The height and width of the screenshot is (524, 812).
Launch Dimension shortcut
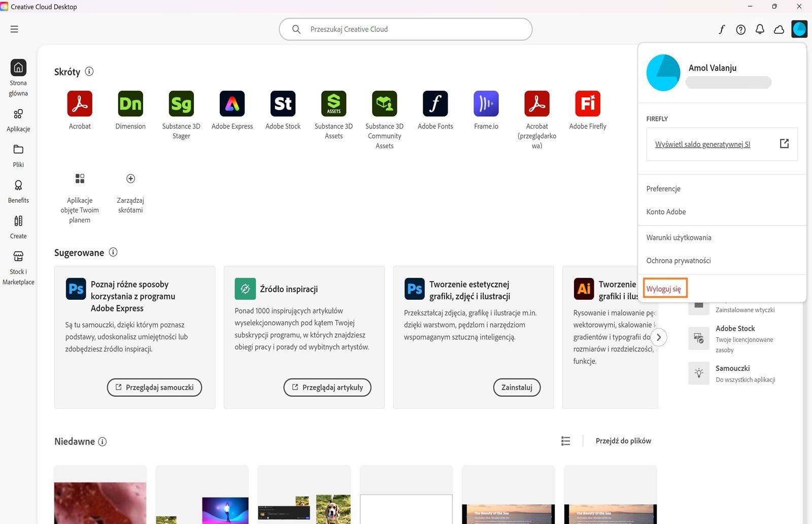(130, 103)
